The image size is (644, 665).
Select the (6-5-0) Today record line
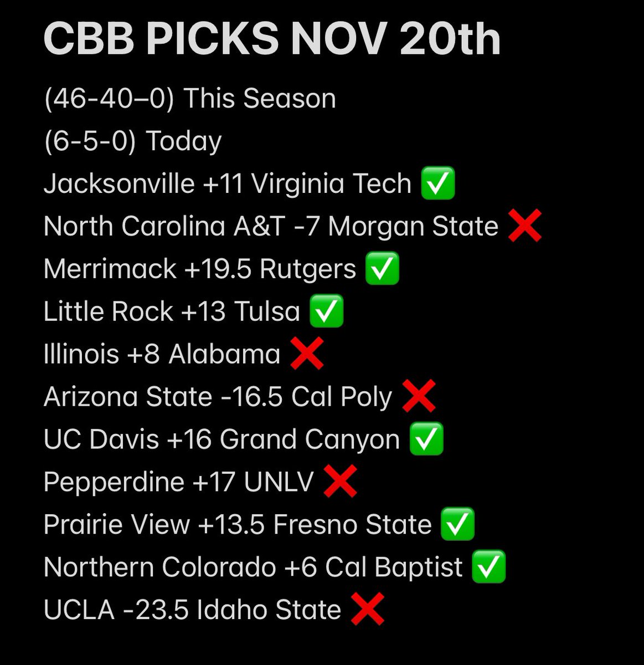(133, 141)
